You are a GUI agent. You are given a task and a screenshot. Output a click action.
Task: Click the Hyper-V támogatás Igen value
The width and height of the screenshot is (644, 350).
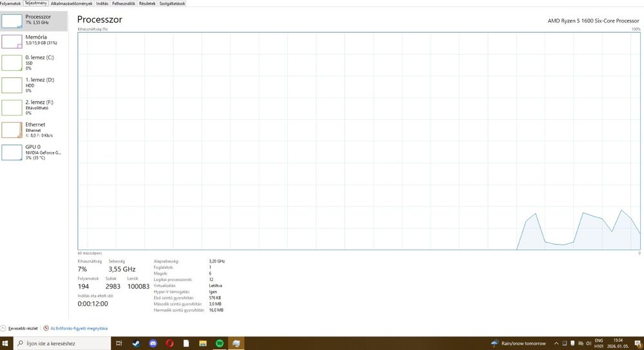click(213, 291)
